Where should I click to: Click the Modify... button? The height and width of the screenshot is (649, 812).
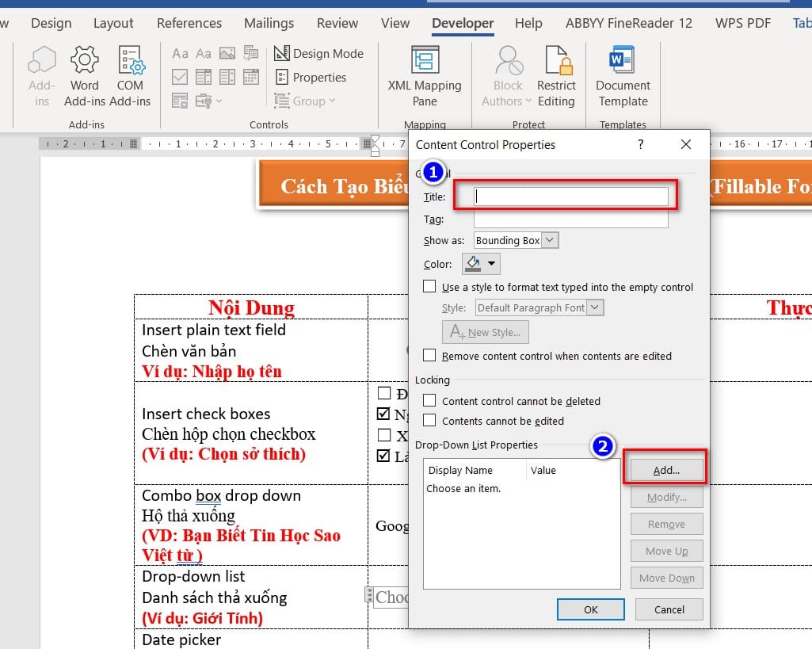pyautogui.click(x=666, y=497)
